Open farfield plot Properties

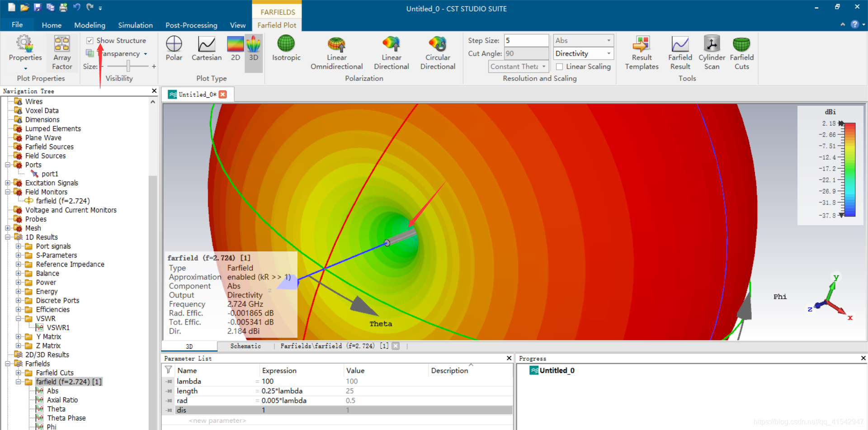[x=25, y=52]
